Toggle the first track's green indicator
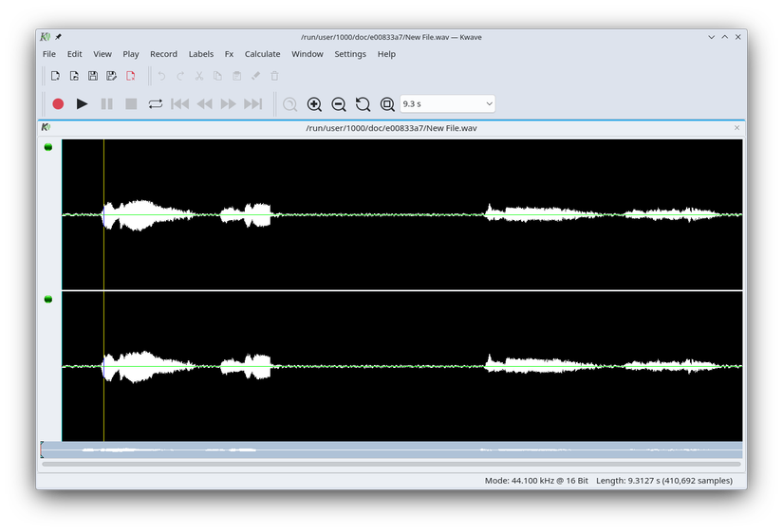This screenshot has width=783, height=532. [48, 147]
